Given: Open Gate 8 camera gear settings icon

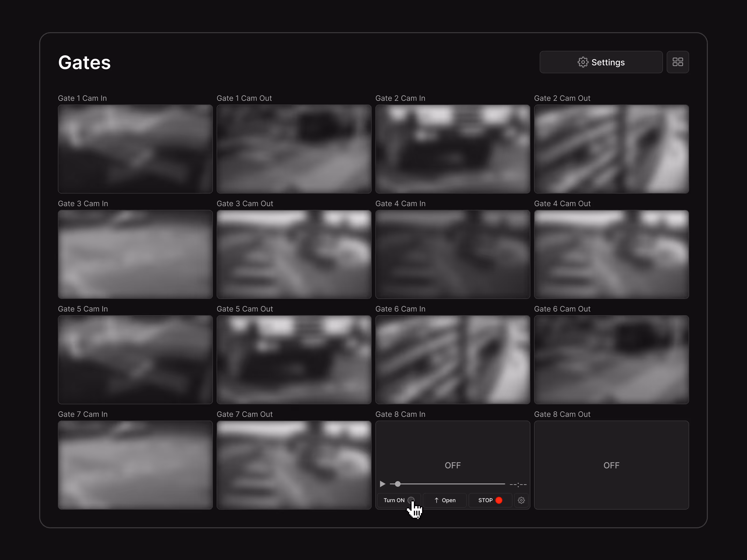Looking at the screenshot, I should [521, 500].
